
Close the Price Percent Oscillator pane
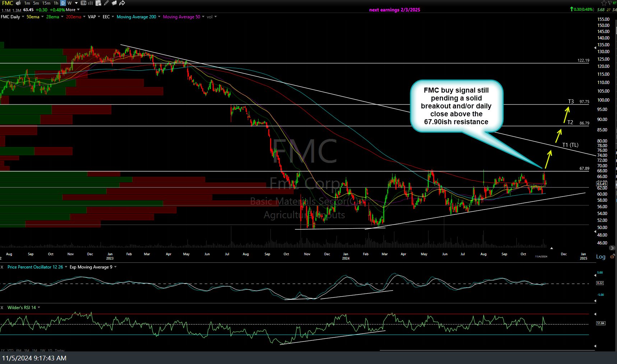(2, 267)
